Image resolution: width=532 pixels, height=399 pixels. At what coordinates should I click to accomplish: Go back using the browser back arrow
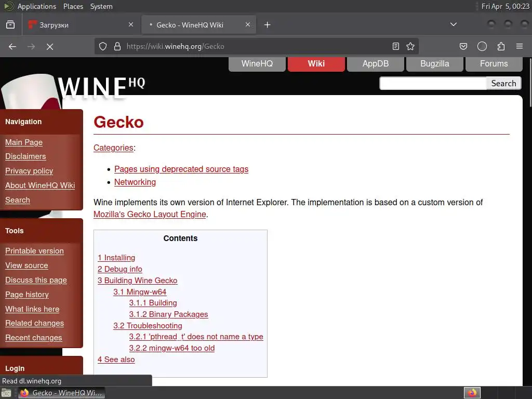point(12,46)
